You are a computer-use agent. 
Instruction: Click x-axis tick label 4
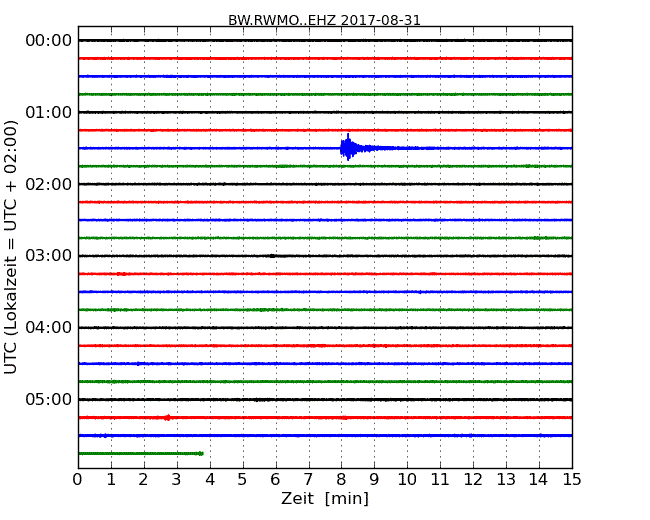(210, 480)
